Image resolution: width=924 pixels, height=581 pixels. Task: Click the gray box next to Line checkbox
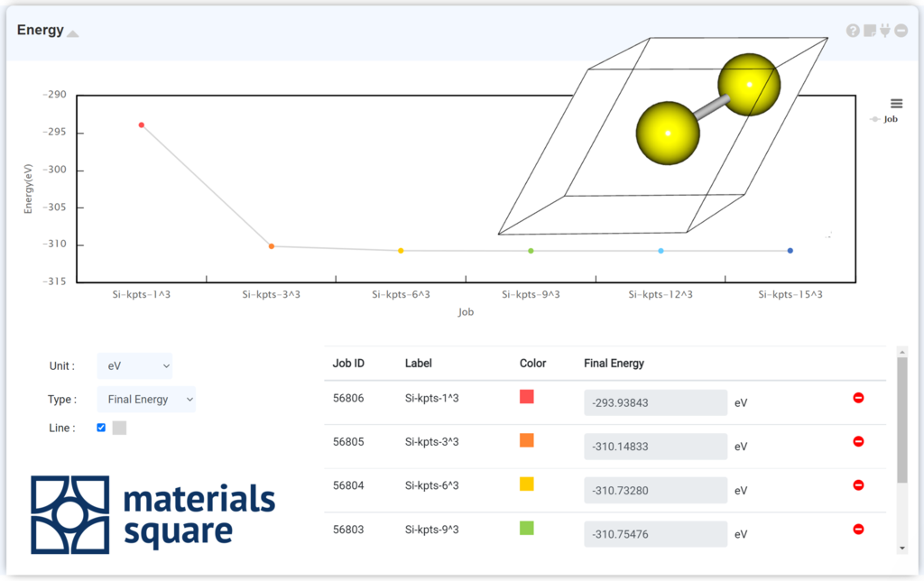tap(118, 428)
